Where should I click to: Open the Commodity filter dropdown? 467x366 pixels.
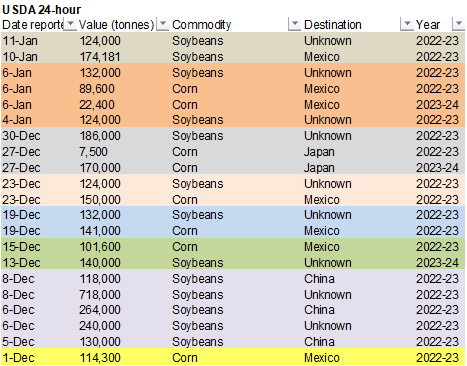click(295, 24)
